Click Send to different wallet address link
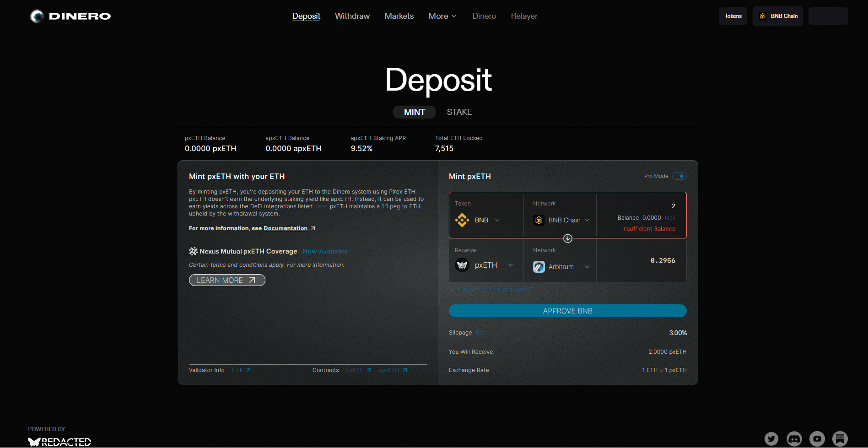The width and height of the screenshot is (868, 448). [491, 290]
